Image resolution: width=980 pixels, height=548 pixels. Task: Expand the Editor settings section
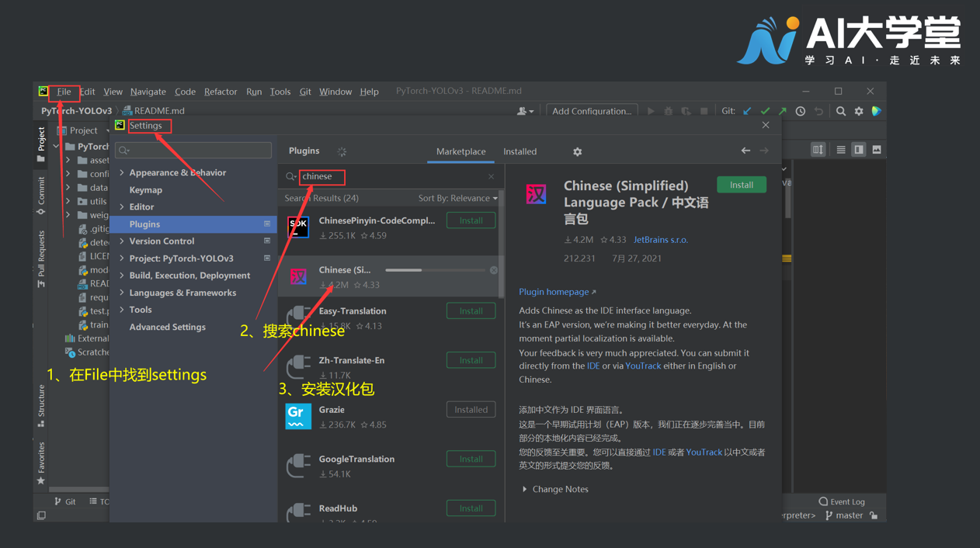(122, 206)
